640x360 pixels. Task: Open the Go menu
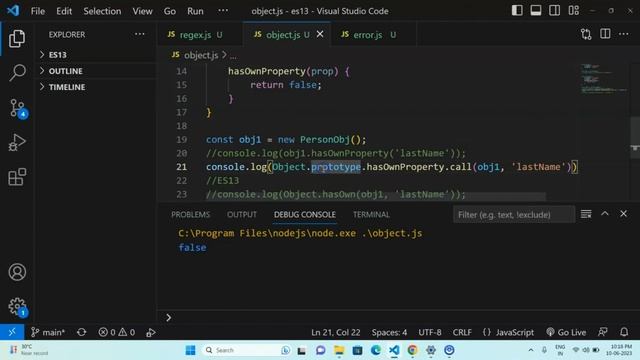click(170, 11)
